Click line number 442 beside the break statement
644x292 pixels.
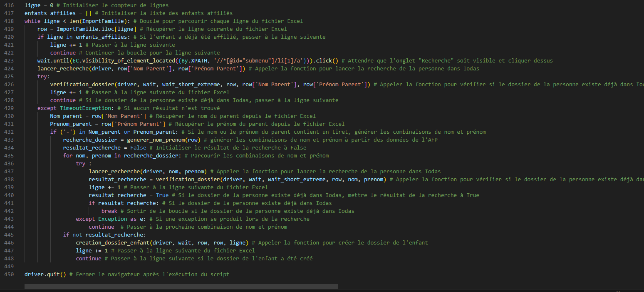click(12, 211)
